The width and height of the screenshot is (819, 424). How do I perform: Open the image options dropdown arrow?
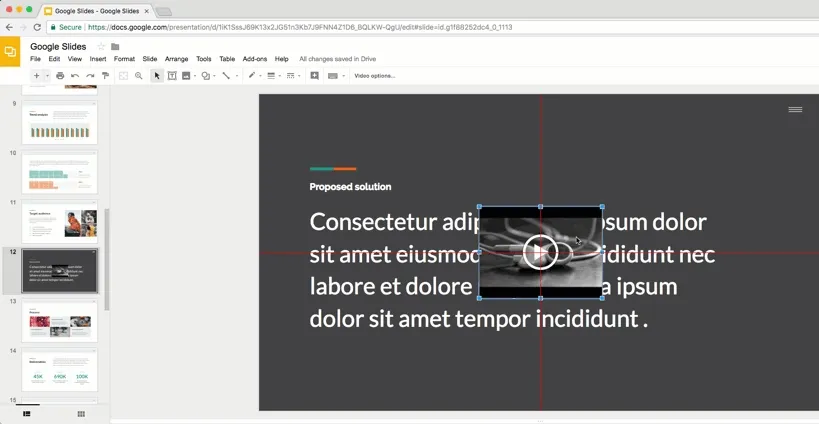click(x=195, y=76)
